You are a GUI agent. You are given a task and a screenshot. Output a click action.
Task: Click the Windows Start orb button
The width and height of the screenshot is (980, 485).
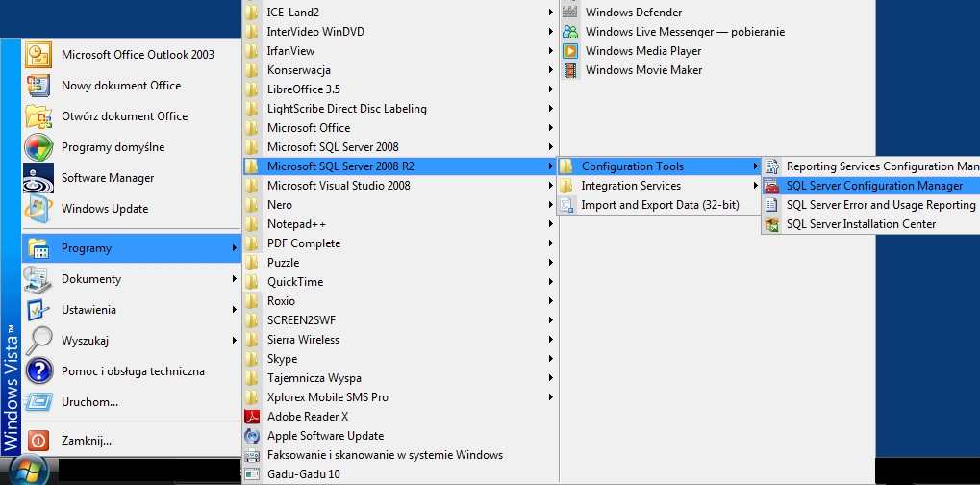[x=28, y=471]
